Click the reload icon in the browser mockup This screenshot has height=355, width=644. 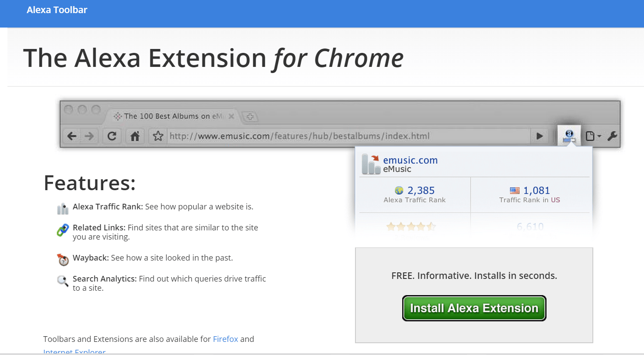112,136
